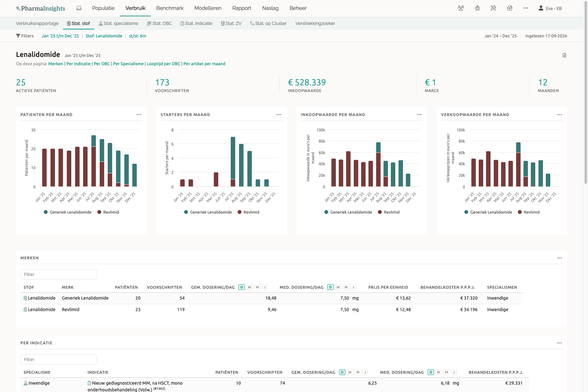Set Med. dosering/dag to W in Per indicatie
This screenshot has width=588, height=392.
click(439, 372)
